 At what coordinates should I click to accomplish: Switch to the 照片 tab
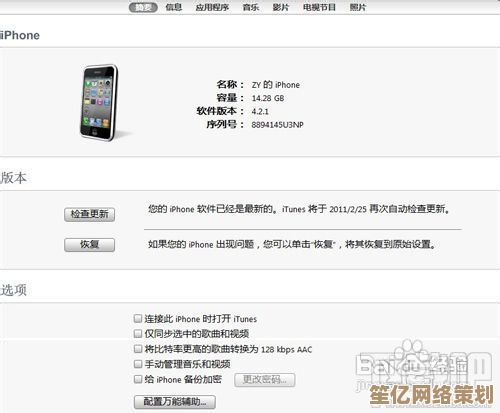point(358,7)
